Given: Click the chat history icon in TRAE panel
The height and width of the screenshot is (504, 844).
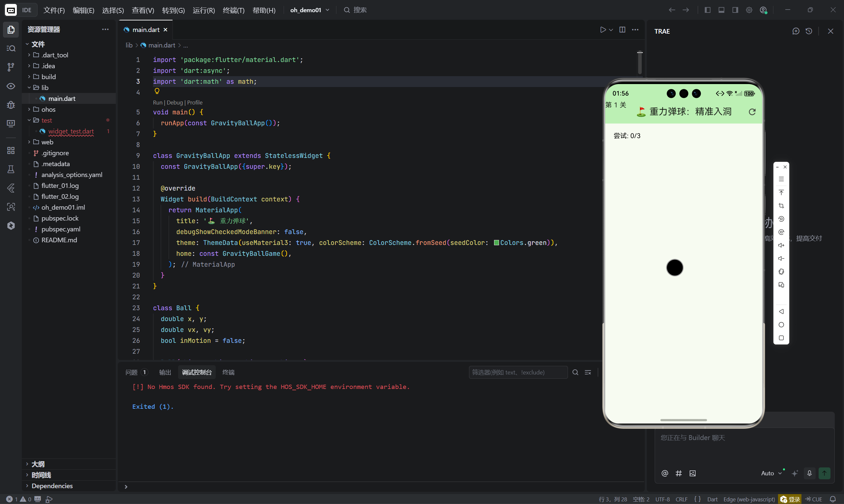Looking at the screenshot, I should [809, 31].
